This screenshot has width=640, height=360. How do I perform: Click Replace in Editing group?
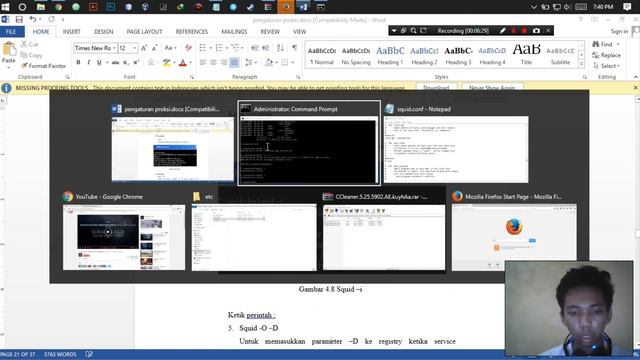(x=607, y=55)
